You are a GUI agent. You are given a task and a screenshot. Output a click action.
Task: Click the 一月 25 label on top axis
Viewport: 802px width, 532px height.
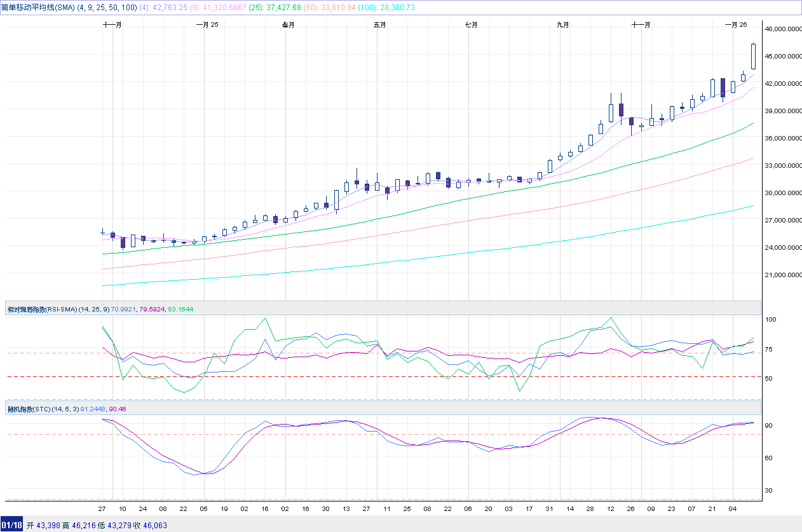click(207, 25)
